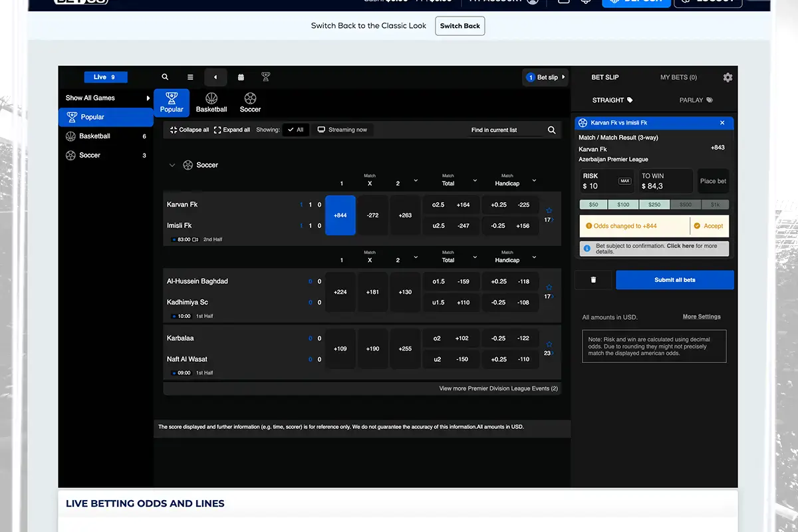Collapse the Soccer section

coord(173,164)
